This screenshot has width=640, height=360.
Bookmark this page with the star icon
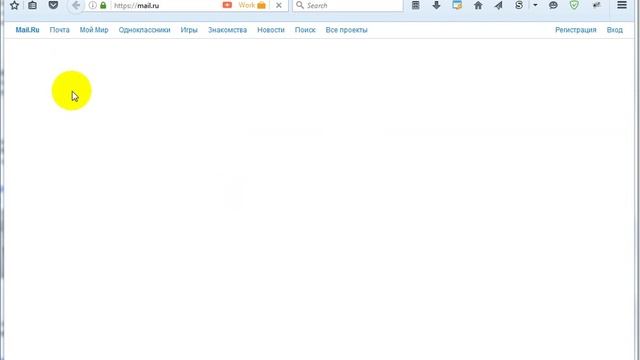[x=14, y=5]
